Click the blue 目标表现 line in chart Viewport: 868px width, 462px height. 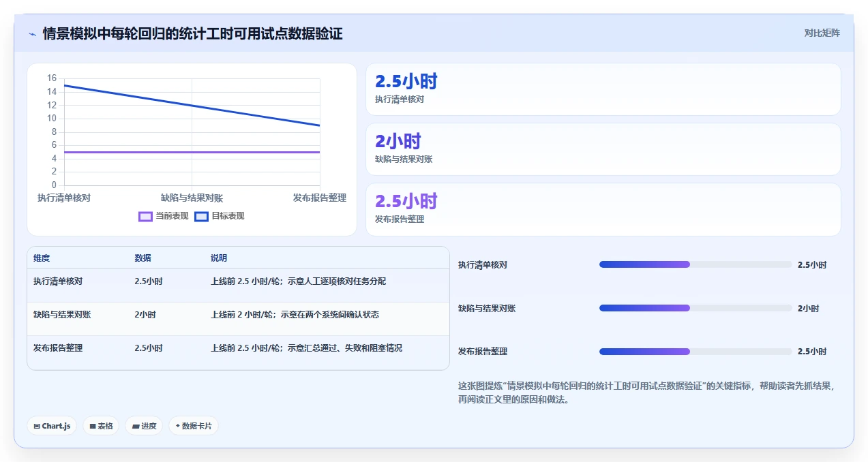[192, 106]
